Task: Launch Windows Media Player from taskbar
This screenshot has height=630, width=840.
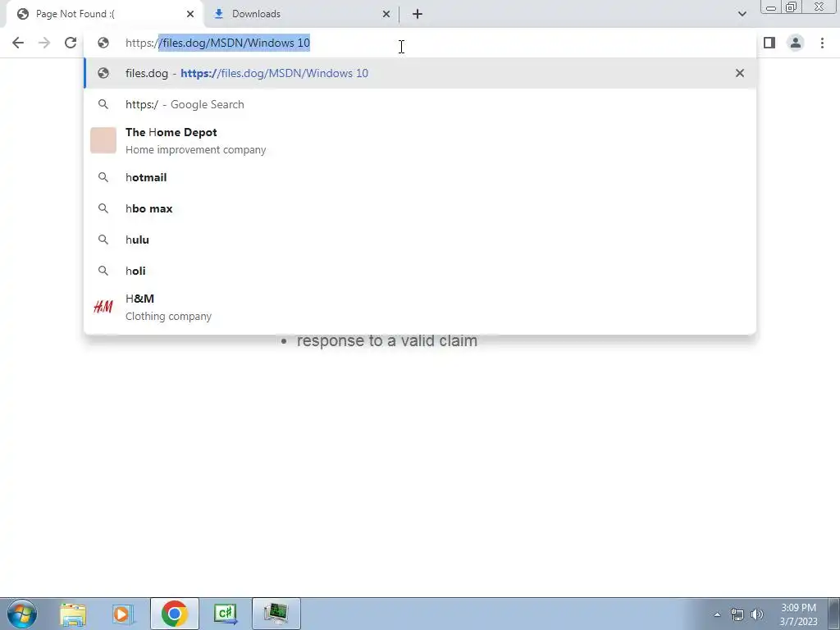Action: click(x=123, y=614)
